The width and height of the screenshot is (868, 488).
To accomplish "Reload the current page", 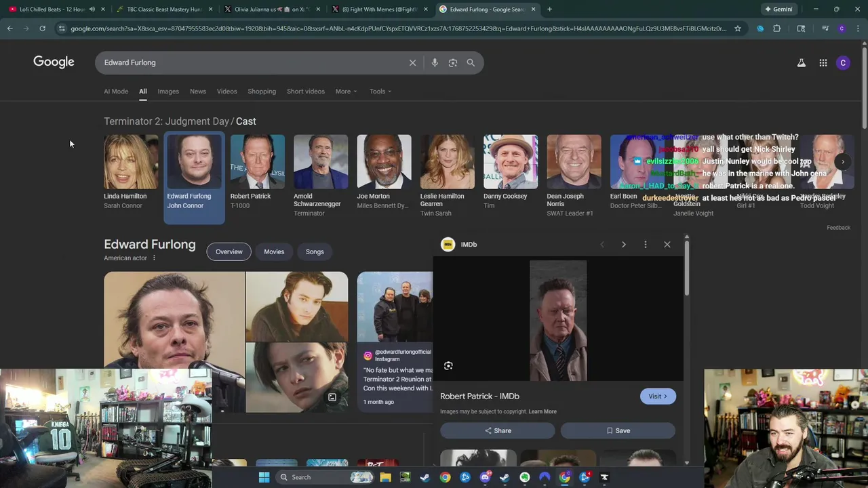I will tap(42, 28).
